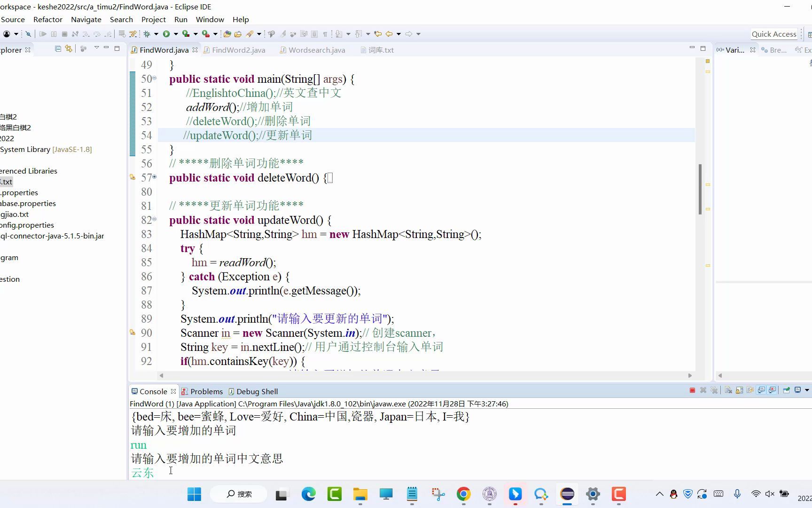Select mysql connector jar in Package Explorer

[x=52, y=236]
